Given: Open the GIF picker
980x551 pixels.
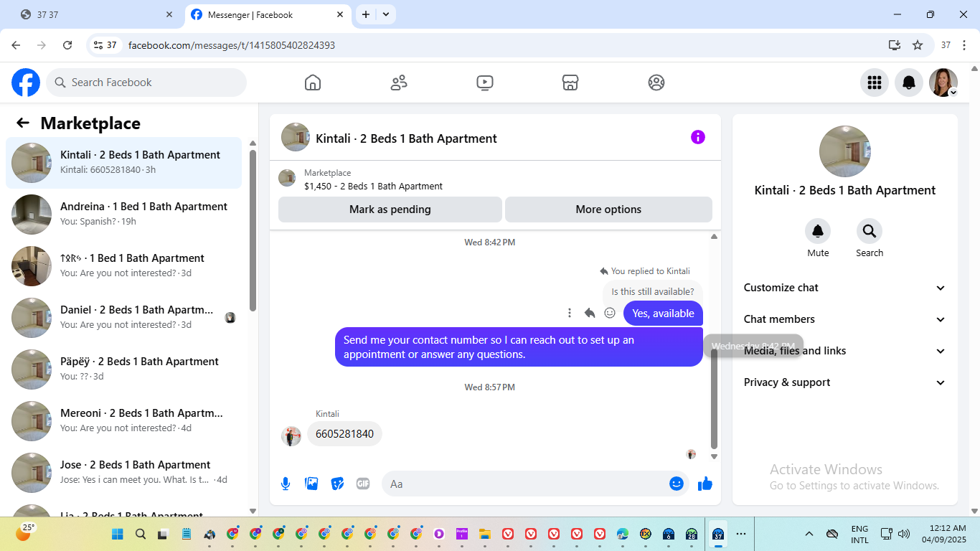Looking at the screenshot, I should pos(363,484).
